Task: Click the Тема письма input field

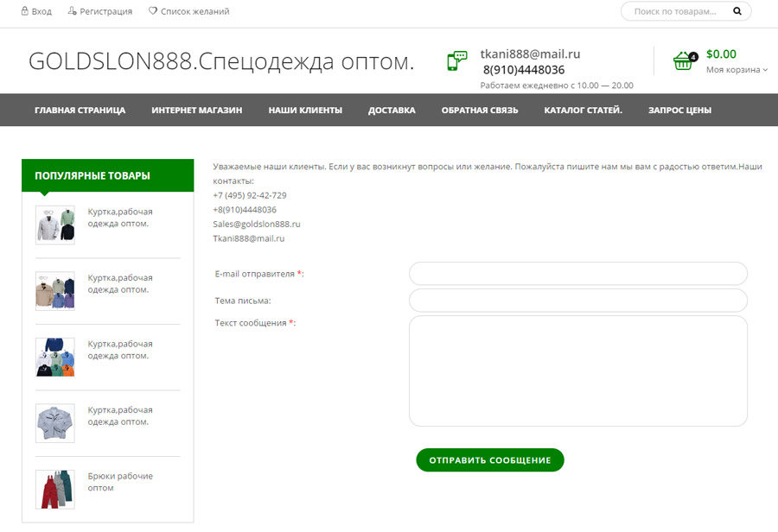Action: coord(577,301)
